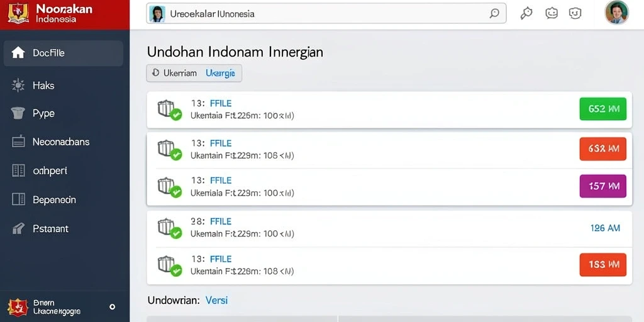Viewport: 644px width, 322px height.
Task: Click the 126 AM link
Action: 605,228
